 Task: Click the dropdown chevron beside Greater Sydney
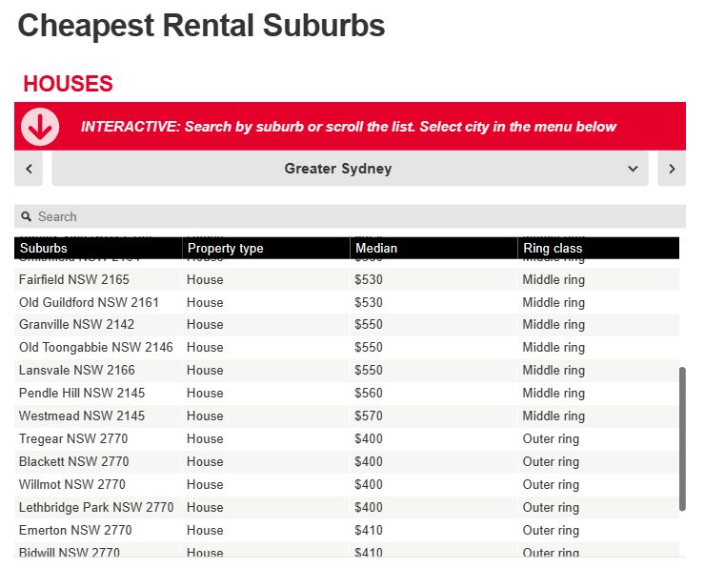[634, 169]
